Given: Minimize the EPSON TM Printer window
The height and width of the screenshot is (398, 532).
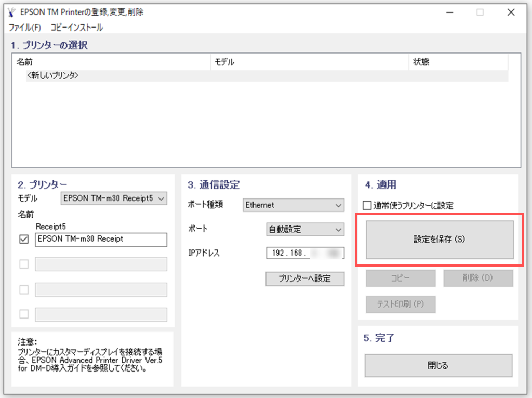Looking at the screenshot, I should [x=450, y=12].
